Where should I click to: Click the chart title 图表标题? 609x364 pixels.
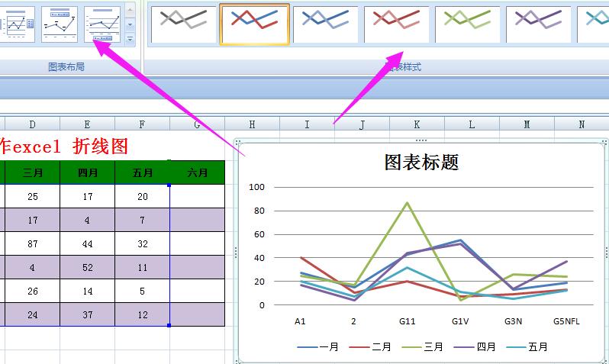(x=421, y=163)
